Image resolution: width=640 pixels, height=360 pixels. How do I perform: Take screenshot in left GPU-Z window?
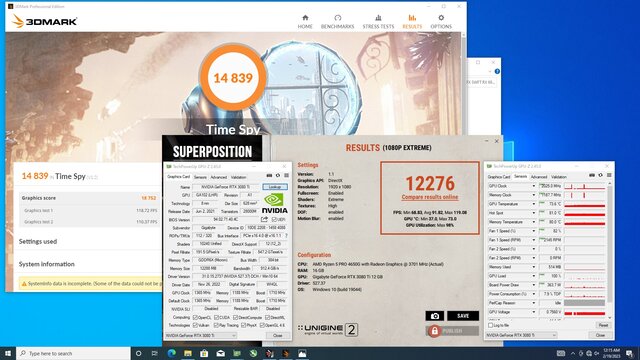pyautogui.click(x=269, y=176)
